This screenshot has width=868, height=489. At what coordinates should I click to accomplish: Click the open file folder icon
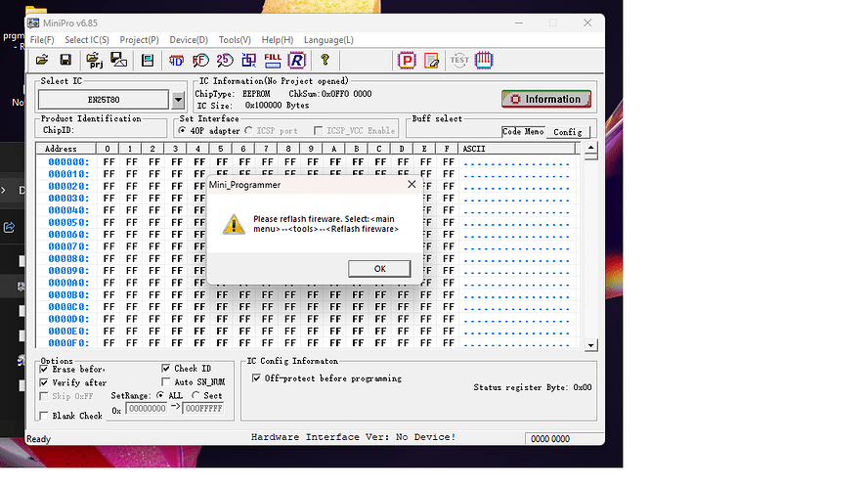42,60
